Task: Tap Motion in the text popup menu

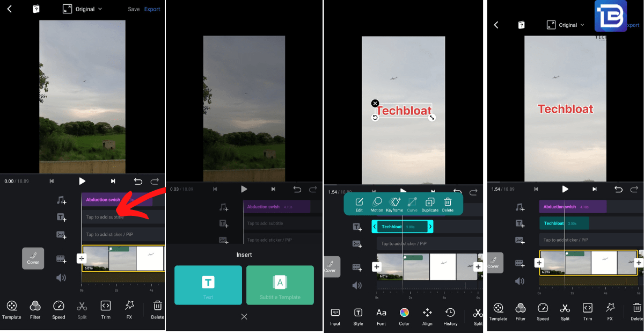Action: [x=377, y=205]
